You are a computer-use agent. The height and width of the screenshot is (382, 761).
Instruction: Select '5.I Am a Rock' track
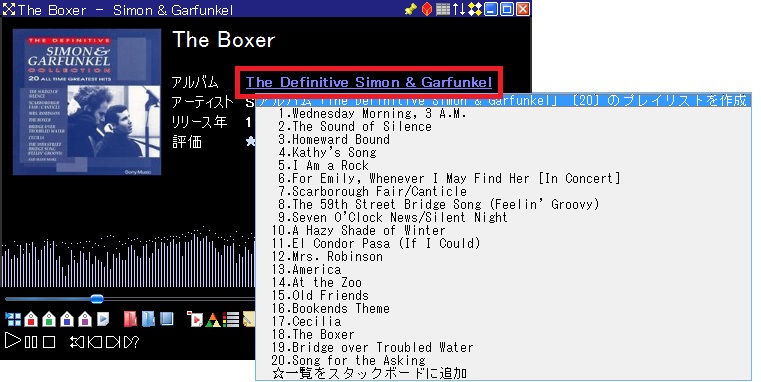tap(503, 165)
